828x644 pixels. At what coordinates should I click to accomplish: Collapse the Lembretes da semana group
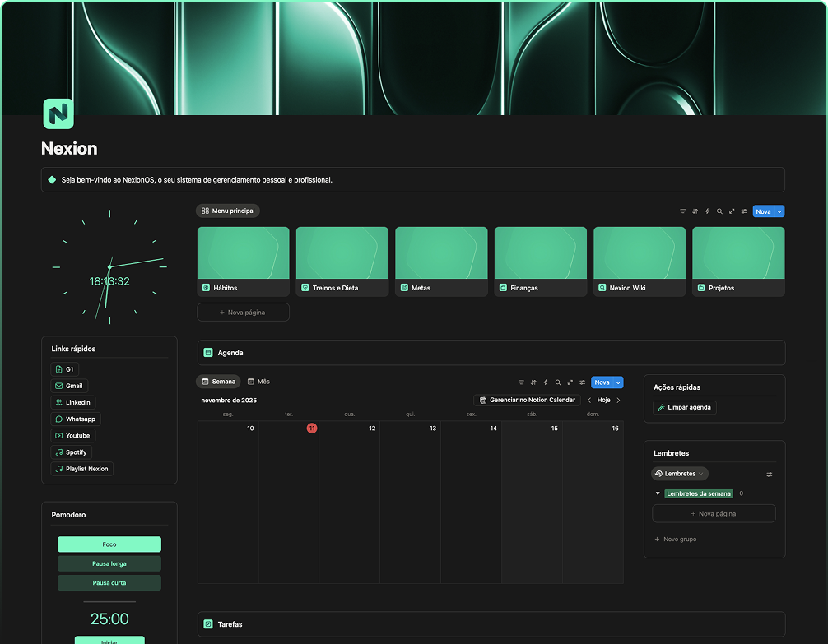coord(658,493)
